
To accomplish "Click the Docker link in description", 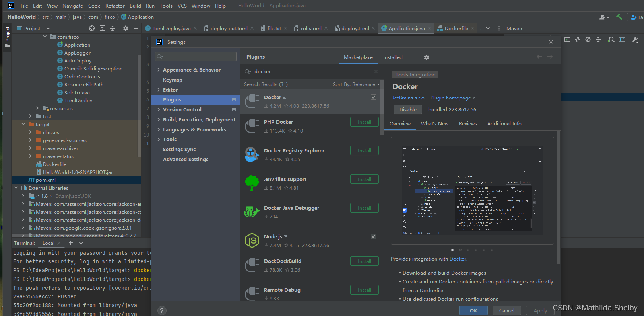I will pyautogui.click(x=458, y=259).
